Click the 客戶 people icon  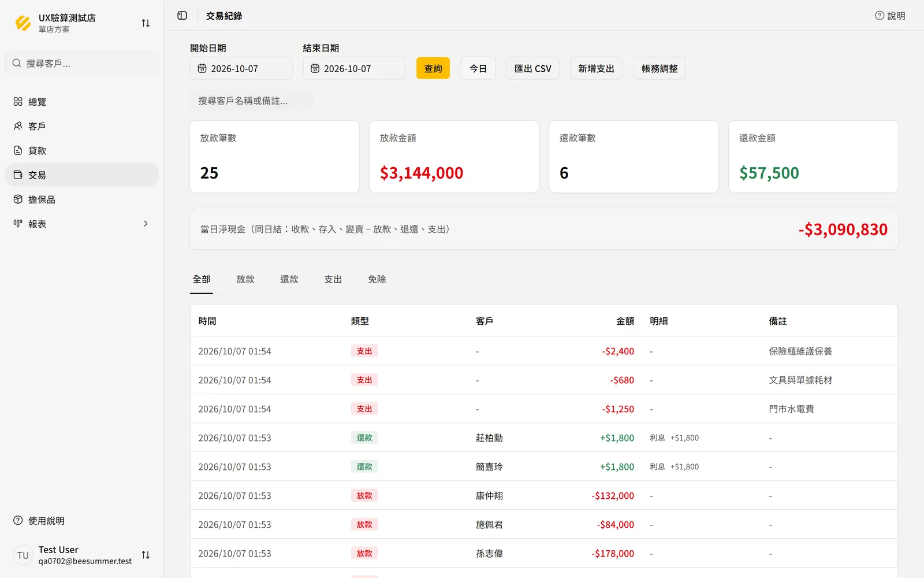[x=18, y=126]
